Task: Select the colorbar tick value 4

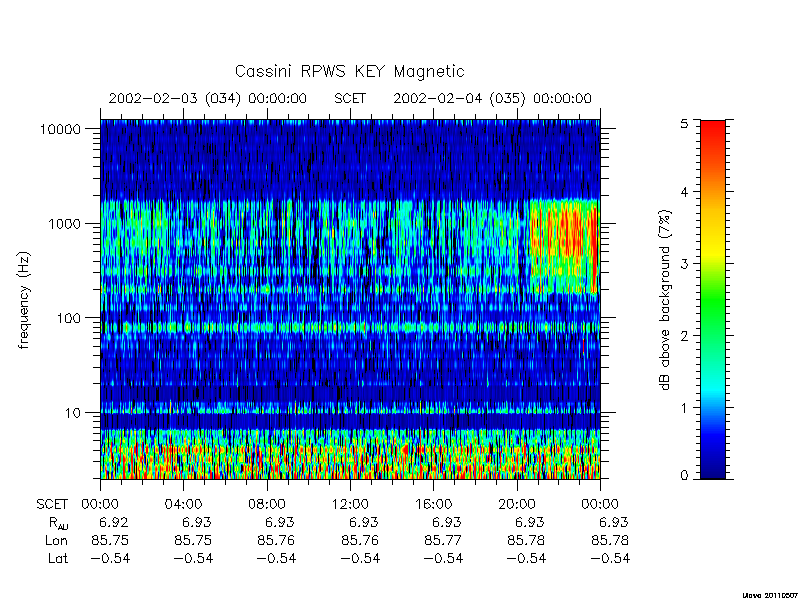Action: point(684,192)
